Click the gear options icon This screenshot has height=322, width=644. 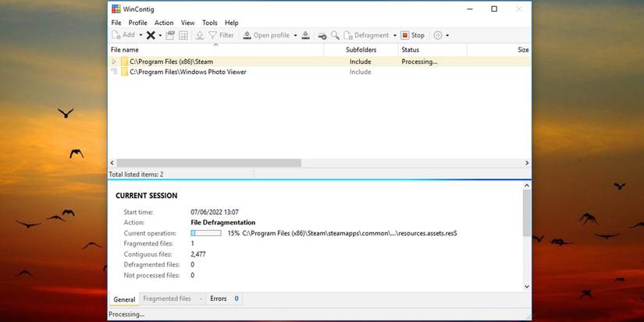(438, 35)
